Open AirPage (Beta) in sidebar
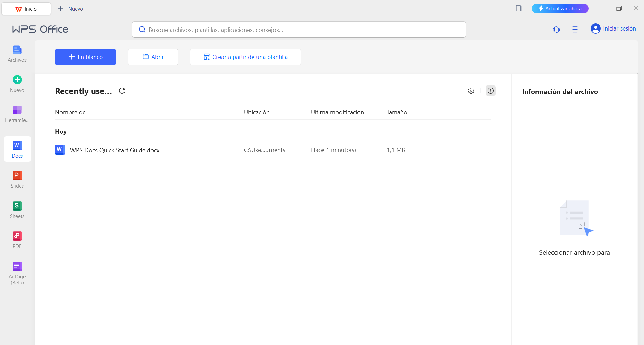 click(x=17, y=273)
